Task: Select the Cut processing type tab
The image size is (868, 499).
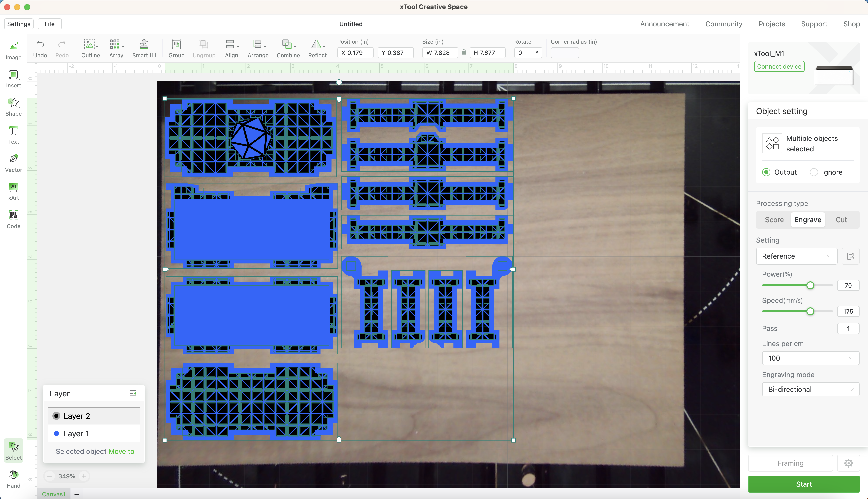Action: (x=841, y=219)
